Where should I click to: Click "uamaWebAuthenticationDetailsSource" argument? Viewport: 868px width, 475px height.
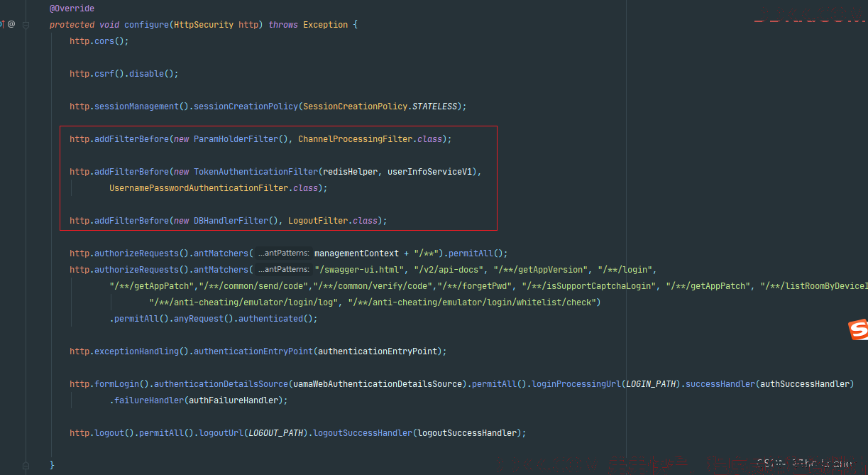[x=378, y=384]
